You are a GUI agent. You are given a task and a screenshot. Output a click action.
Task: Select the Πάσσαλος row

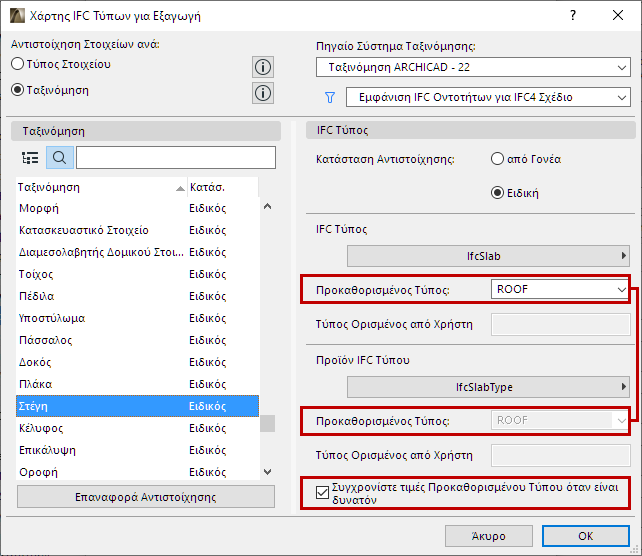tap(137, 340)
